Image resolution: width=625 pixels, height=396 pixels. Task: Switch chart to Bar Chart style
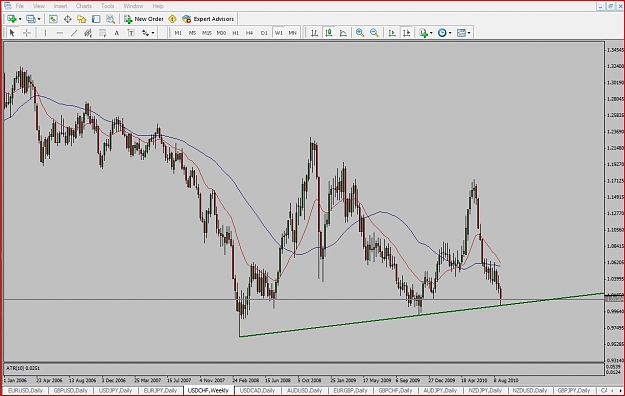point(314,33)
